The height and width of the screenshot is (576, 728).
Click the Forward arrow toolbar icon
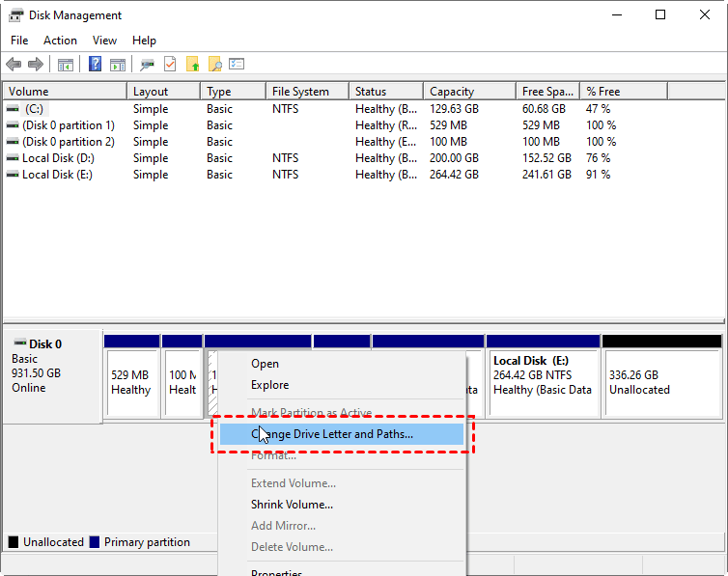coord(36,65)
